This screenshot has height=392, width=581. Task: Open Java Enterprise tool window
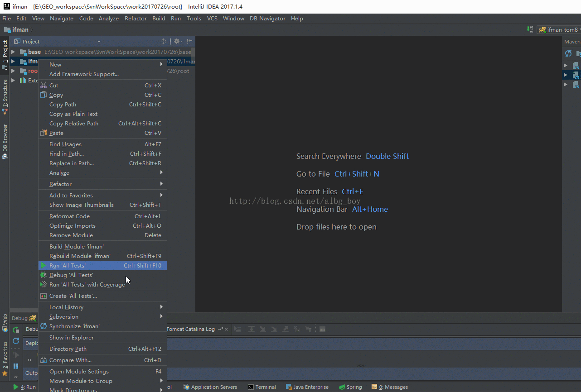(x=307, y=387)
